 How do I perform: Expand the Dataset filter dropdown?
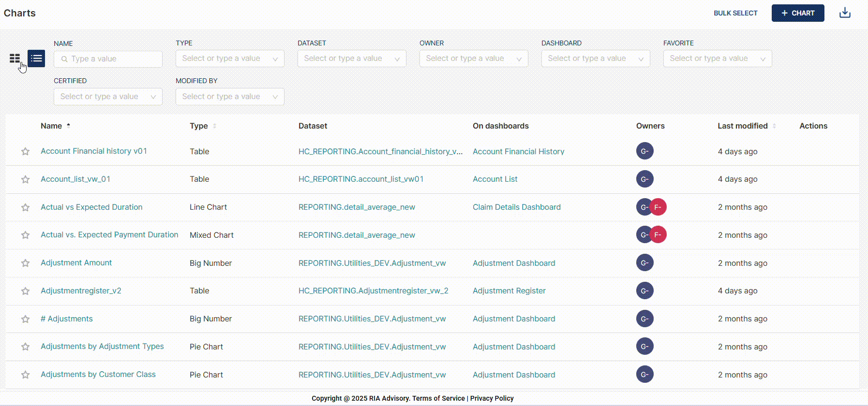pos(352,58)
